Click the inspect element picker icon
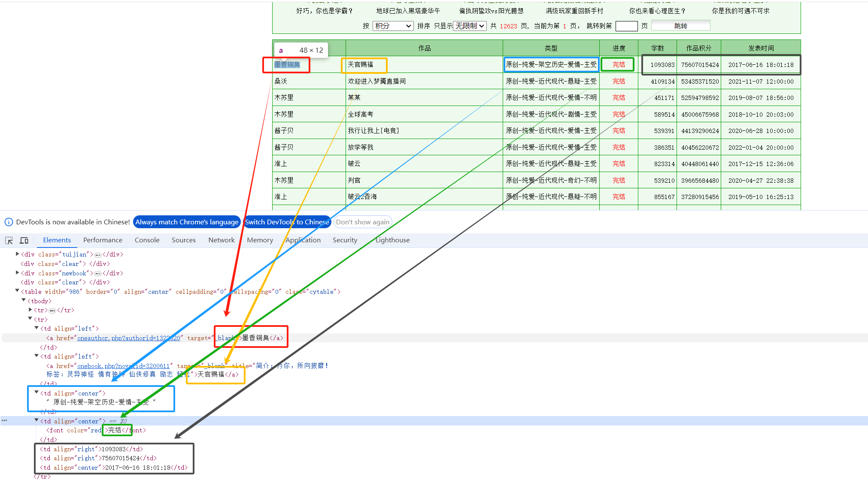868x480 pixels. coord(9,240)
